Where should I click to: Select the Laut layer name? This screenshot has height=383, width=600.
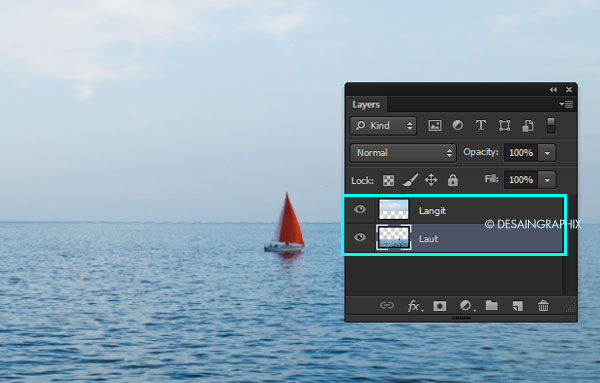429,239
